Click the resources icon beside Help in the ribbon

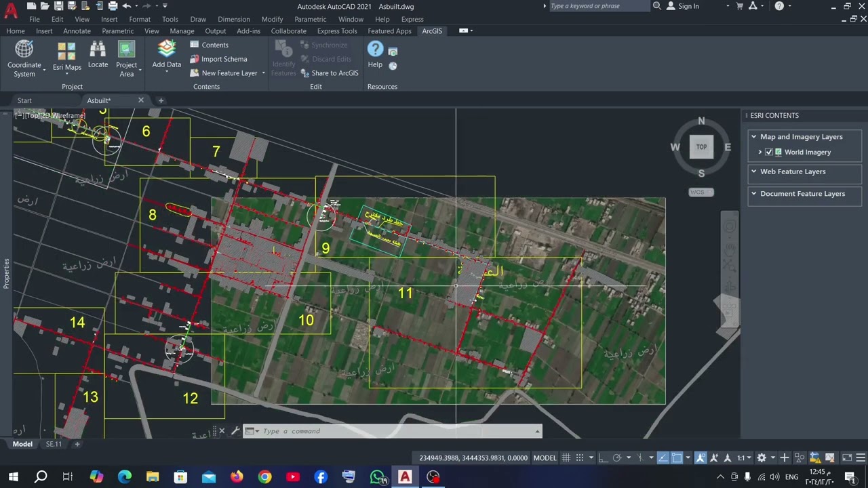pyautogui.click(x=393, y=52)
